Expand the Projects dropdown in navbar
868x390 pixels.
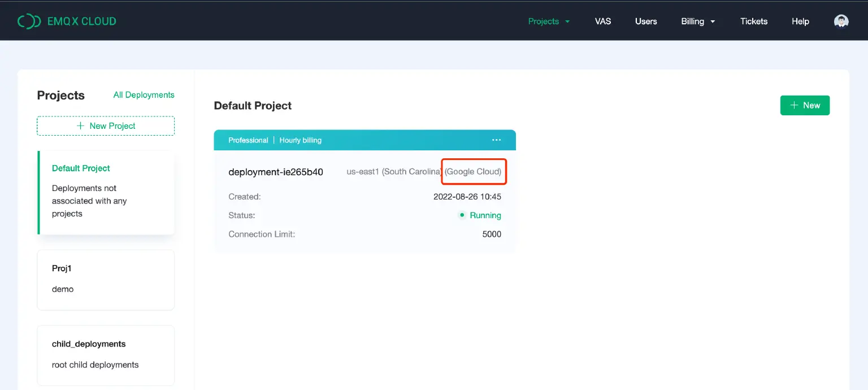(x=548, y=21)
